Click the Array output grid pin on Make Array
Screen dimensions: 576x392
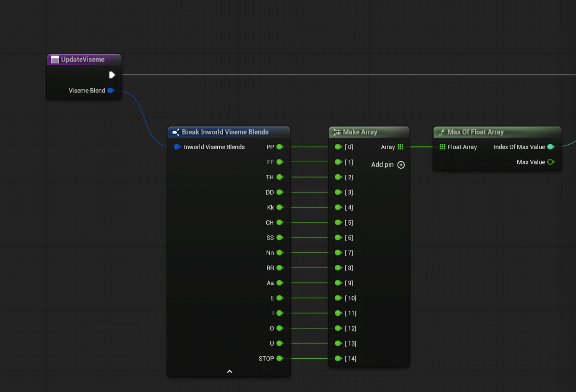tap(400, 147)
